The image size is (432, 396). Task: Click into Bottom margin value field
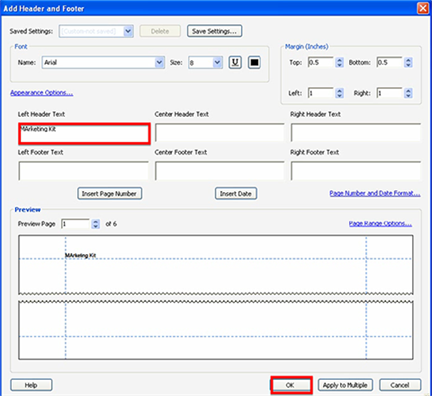(x=389, y=62)
